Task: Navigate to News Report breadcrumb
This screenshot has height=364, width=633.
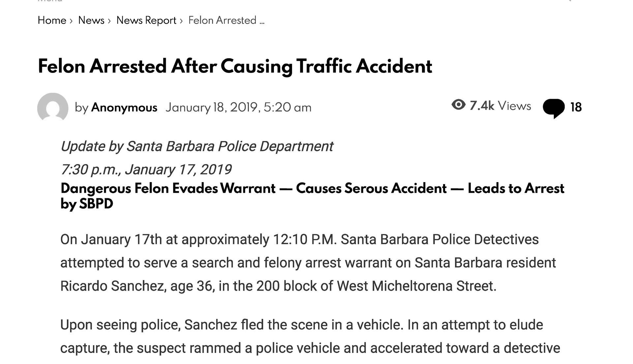Action: click(146, 20)
